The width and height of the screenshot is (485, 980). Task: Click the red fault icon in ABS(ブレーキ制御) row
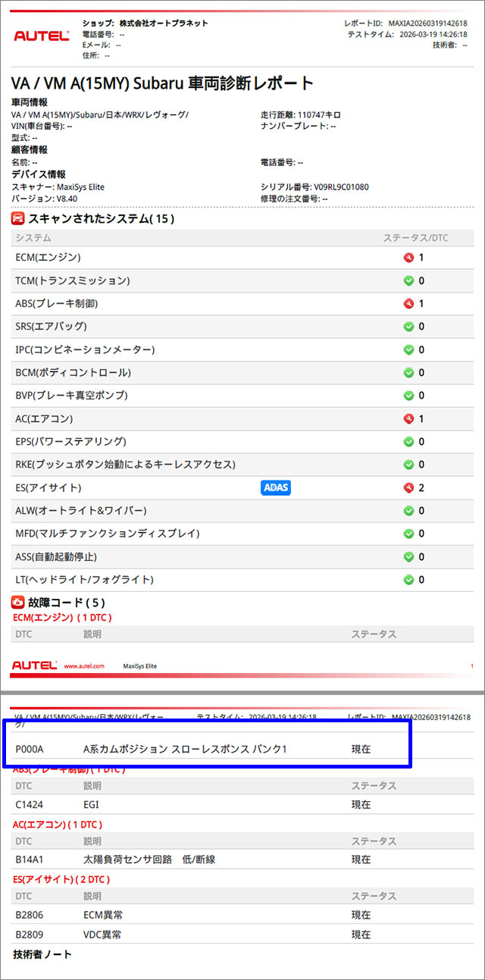[x=408, y=304]
